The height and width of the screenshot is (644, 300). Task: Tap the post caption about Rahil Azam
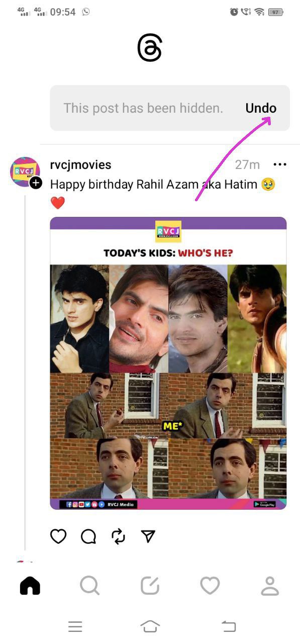click(x=163, y=193)
